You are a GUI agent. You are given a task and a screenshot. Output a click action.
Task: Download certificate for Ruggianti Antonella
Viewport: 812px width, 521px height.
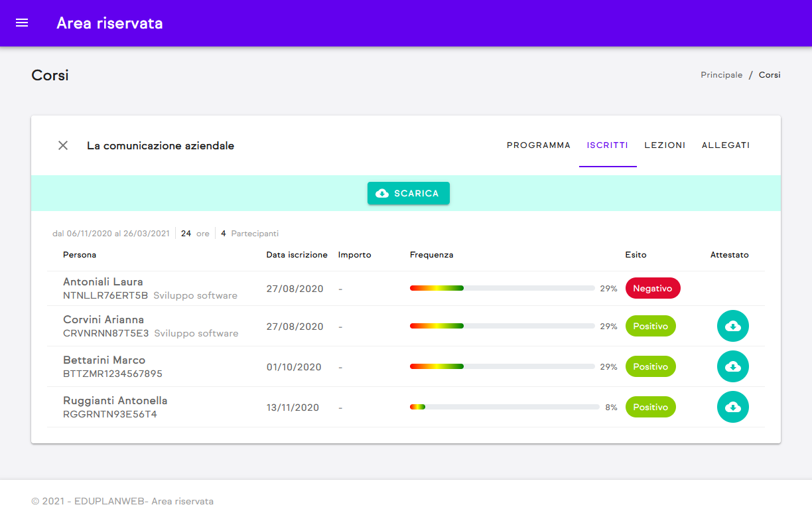click(x=732, y=407)
